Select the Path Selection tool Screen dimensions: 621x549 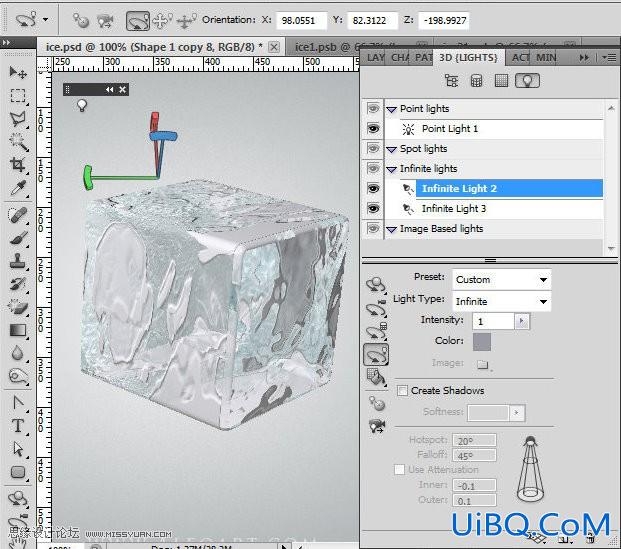point(18,449)
